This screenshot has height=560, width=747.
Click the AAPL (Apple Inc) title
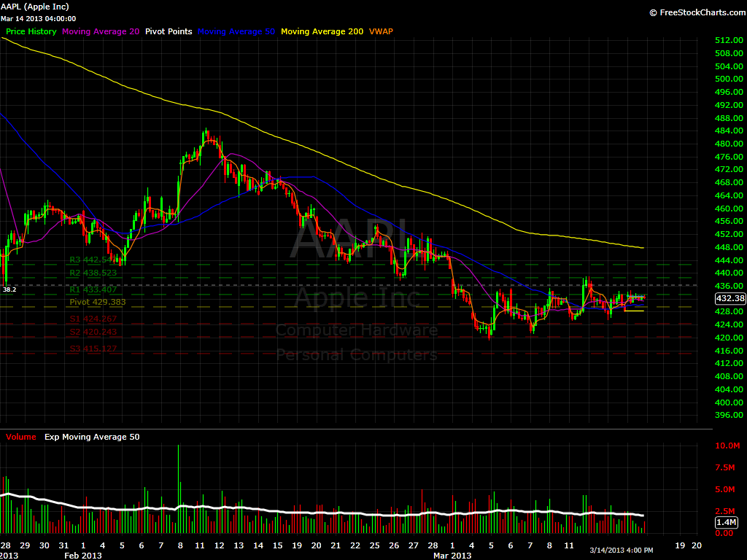tap(35, 7)
